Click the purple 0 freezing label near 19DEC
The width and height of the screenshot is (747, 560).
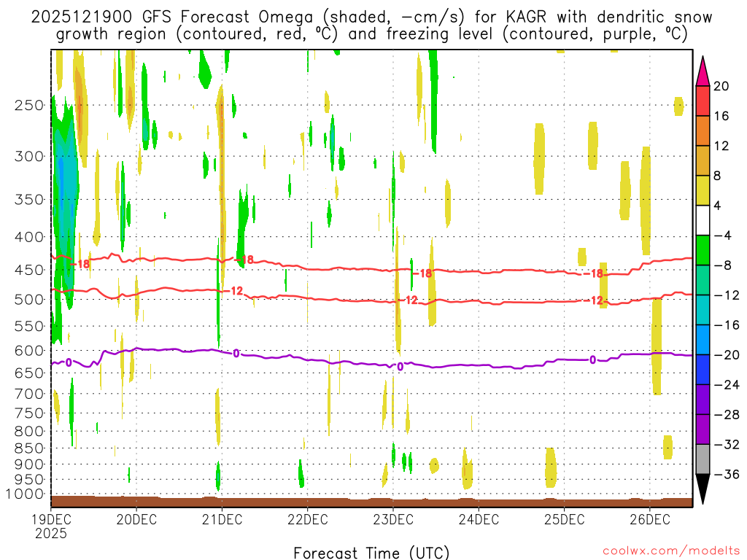pyautogui.click(x=69, y=363)
